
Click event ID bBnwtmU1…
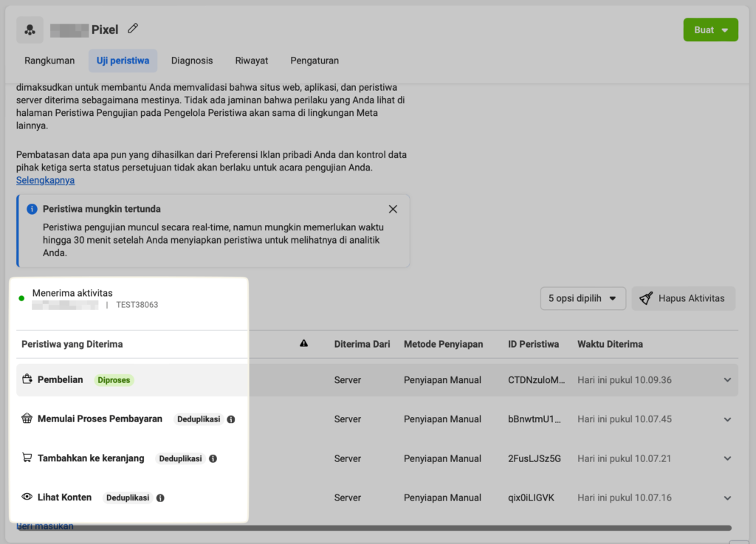[535, 419]
